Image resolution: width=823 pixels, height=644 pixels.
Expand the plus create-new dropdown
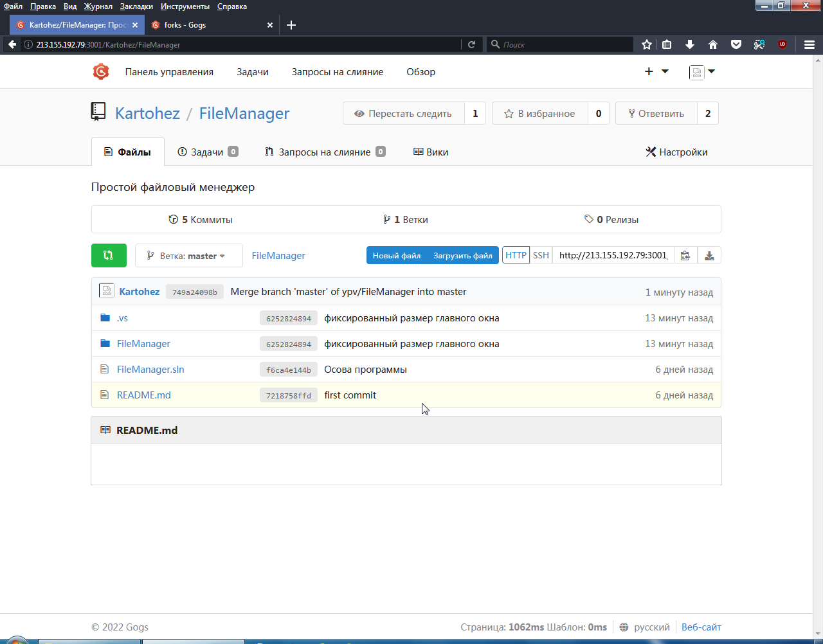[656, 71]
